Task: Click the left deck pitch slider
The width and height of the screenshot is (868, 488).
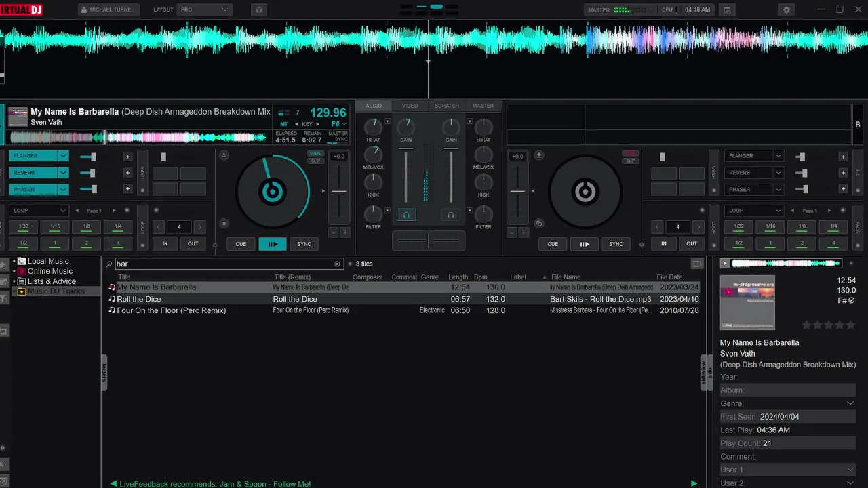Action: coord(339,192)
